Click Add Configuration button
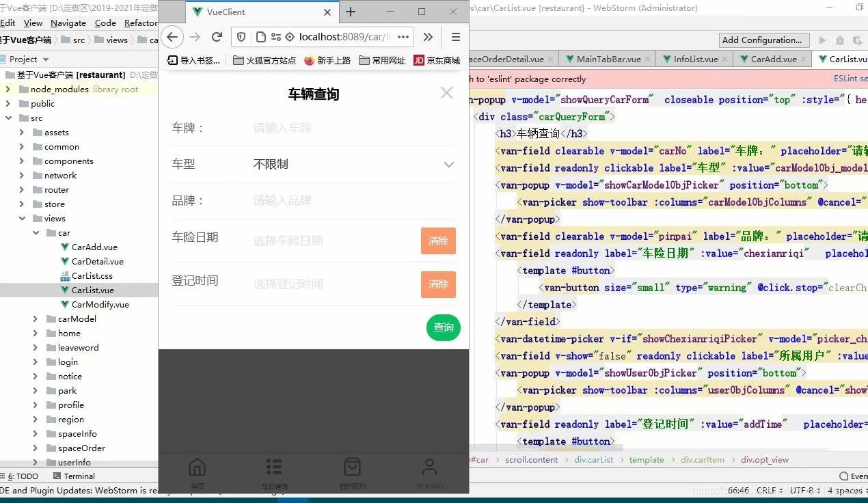 (764, 40)
